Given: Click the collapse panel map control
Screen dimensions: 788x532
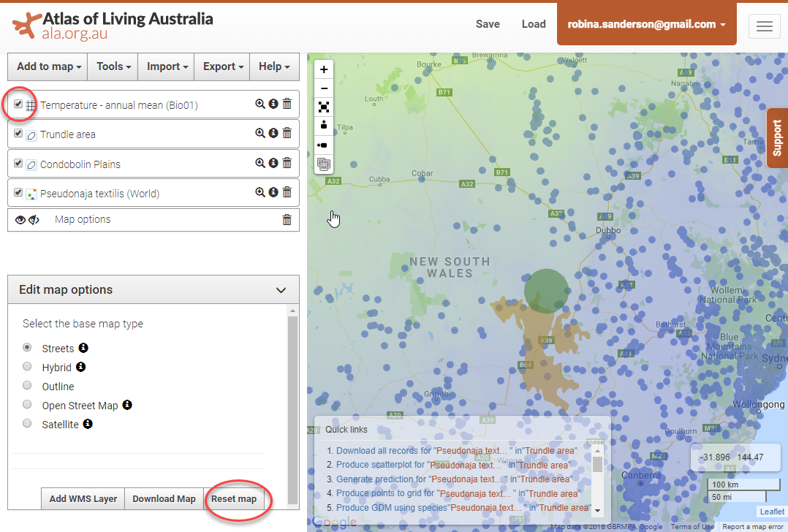Looking at the screenshot, I should pyautogui.click(x=324, y=145).
